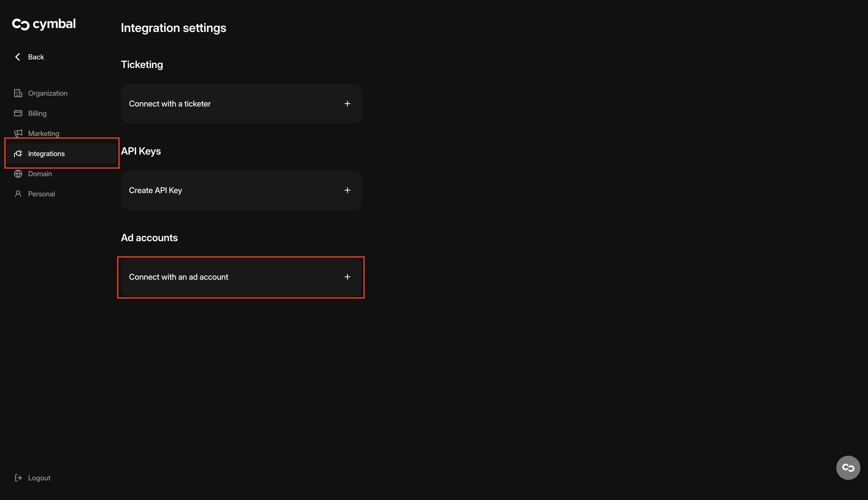Image resolution: width=868 pixels, height=500 pixels.
Task: Open the floating Cymbal chat button
Action: tap(848, 467)
